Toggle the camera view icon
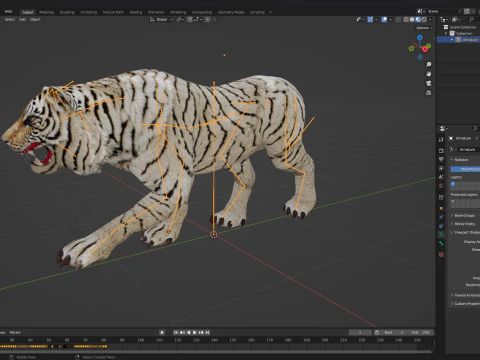 click(429, 83)
